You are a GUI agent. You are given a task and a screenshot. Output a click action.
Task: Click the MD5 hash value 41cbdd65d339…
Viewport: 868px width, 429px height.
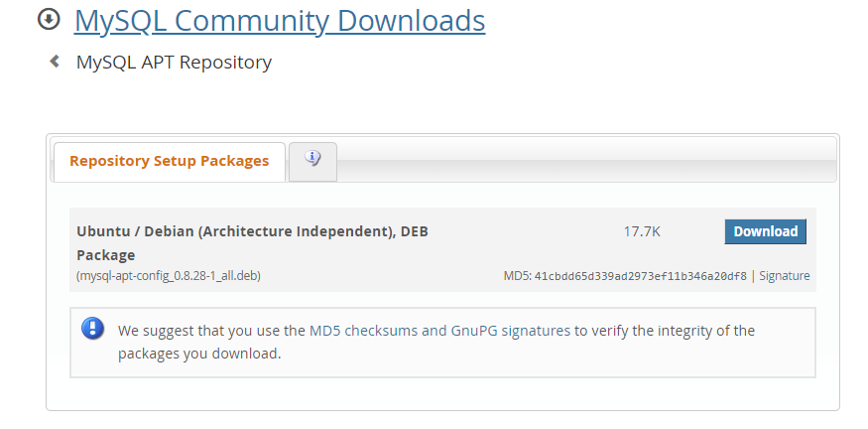click(x=641, y=276)
